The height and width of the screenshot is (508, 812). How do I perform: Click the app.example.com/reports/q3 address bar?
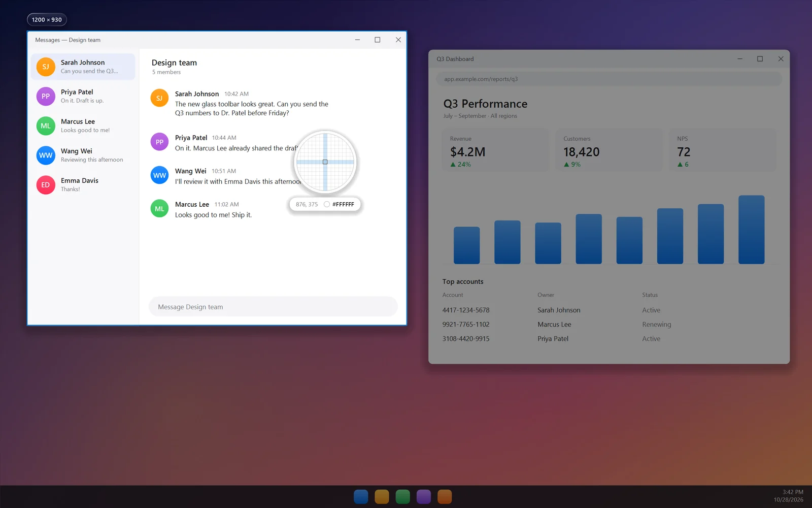point(609,79)
